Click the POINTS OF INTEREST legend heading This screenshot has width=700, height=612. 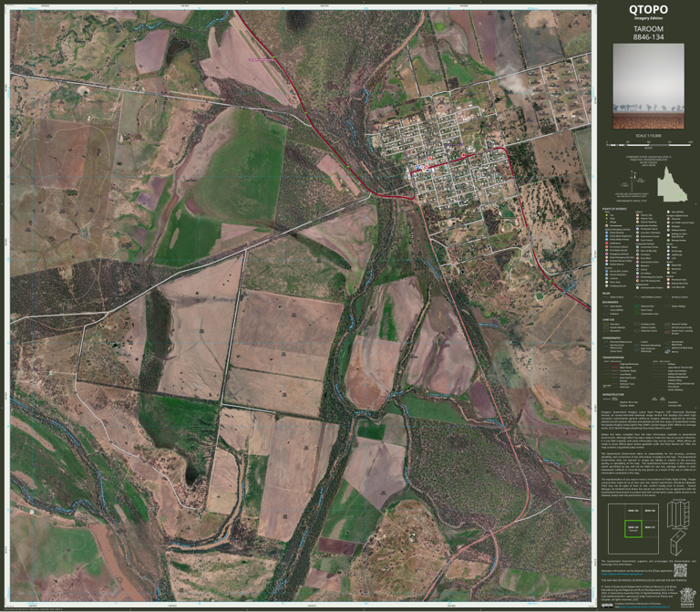click(x=614, y=209)
